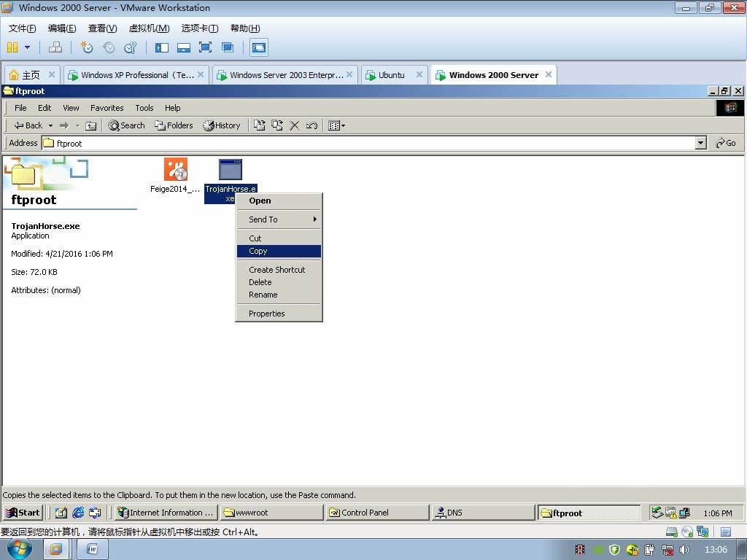Choose Properties from the context menu
Image resolution: width=747 pixels, height=560 pixels.
[x=279, y=314]
